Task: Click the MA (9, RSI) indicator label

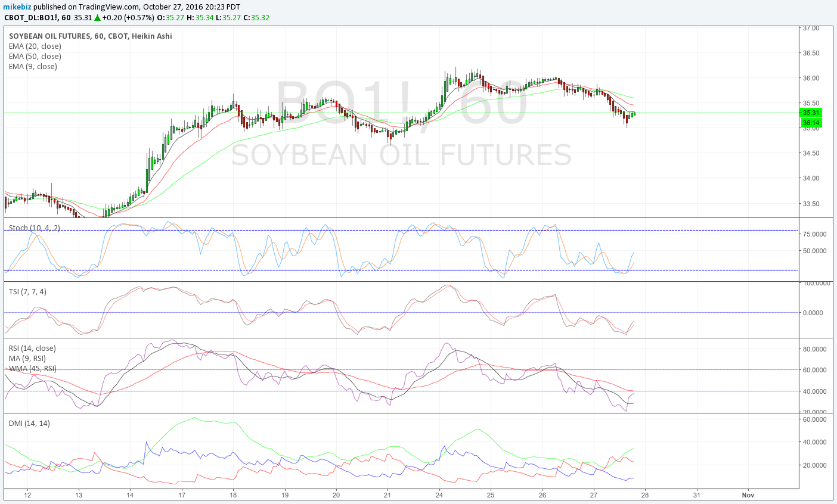Action: [27, 358]
